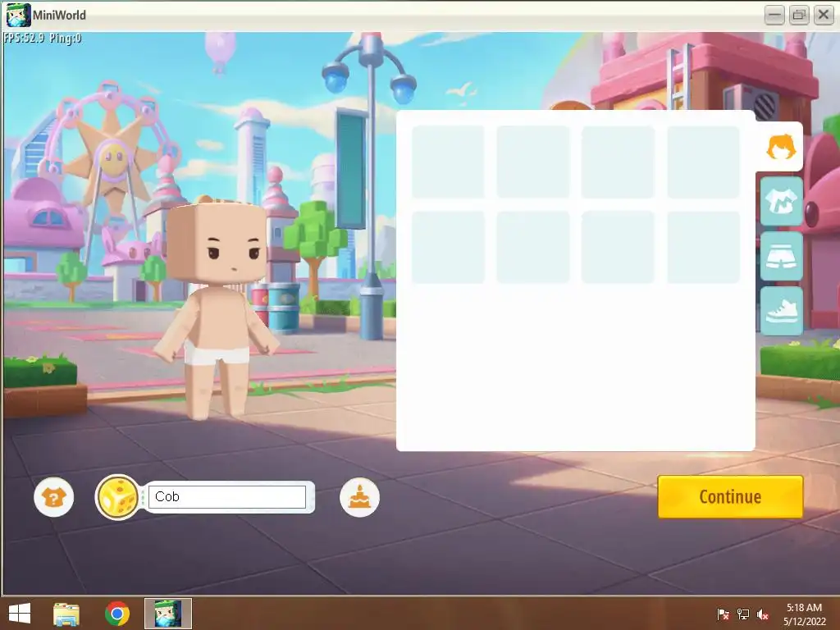This screenshot has width=840, height=630.
Task: Open the network status tray icon
Action: 743,614
